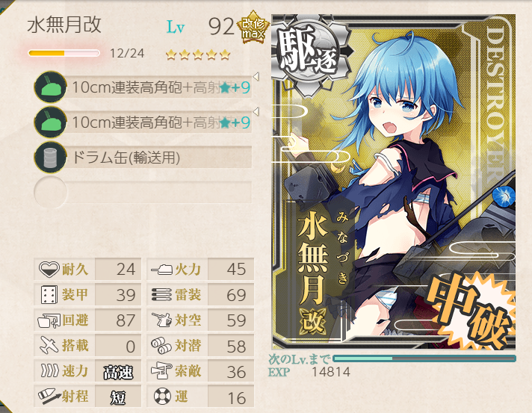The width and height of the screenshot is (532, 413).
Task: Click the airplane icon beside 搭載
Action: point(49,346)
